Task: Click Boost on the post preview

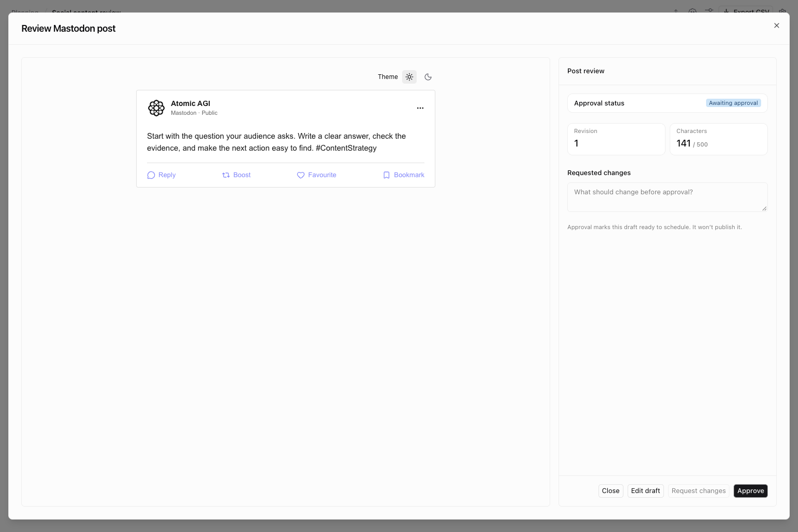Action: (x=236, y=175)
